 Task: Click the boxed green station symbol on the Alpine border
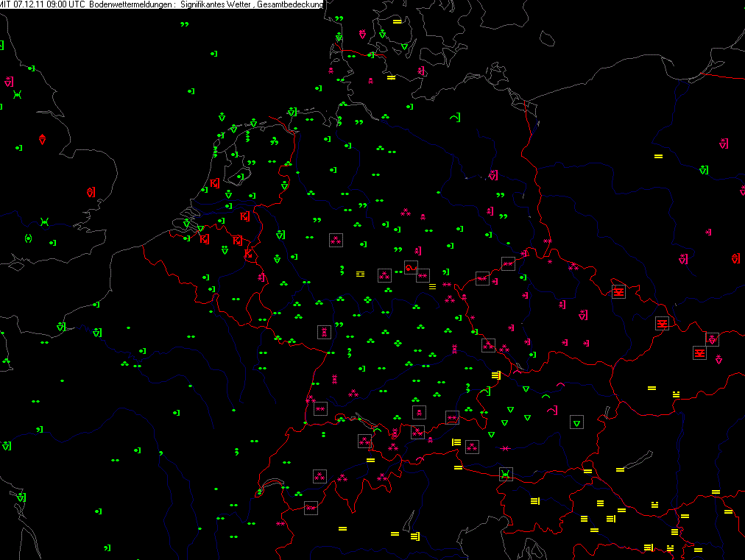505,474
